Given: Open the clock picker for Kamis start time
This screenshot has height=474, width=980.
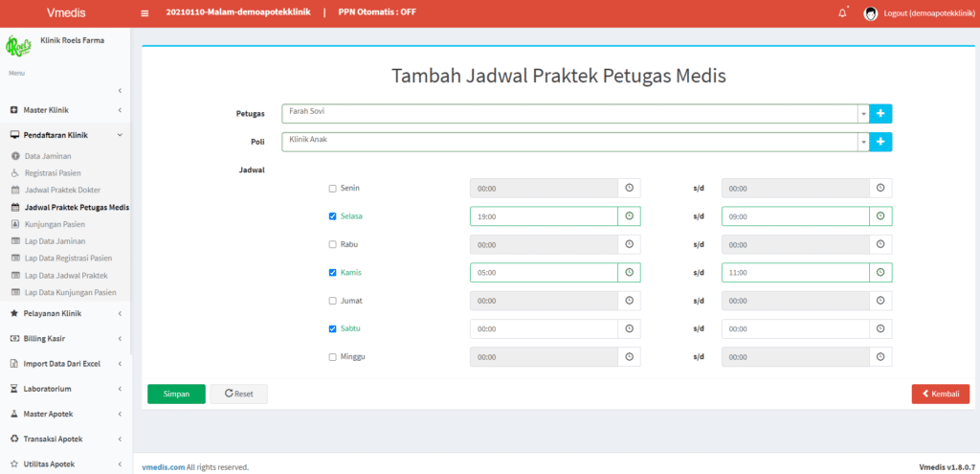Looking at the screenshot, I should click(630, 273).
